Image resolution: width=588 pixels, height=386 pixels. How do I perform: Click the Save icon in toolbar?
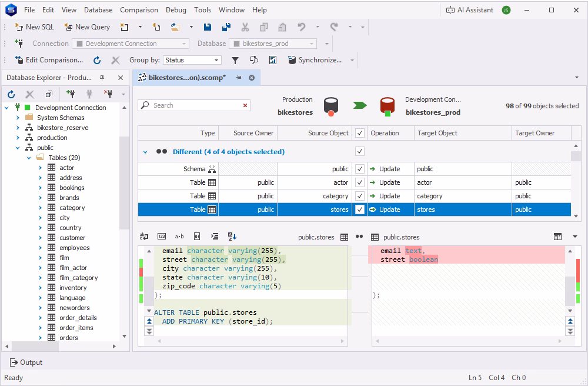pos(208,27)
